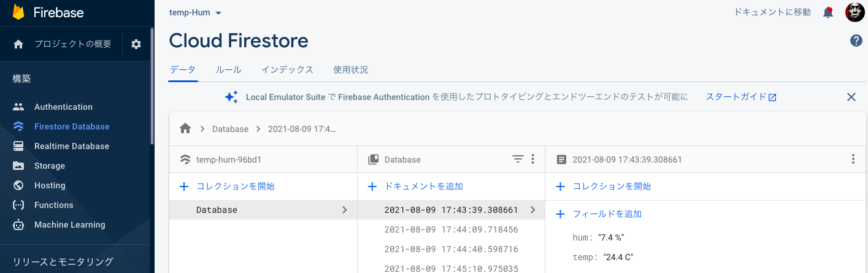Open Firestore Database in the sidebar

(x=72, y=126)
